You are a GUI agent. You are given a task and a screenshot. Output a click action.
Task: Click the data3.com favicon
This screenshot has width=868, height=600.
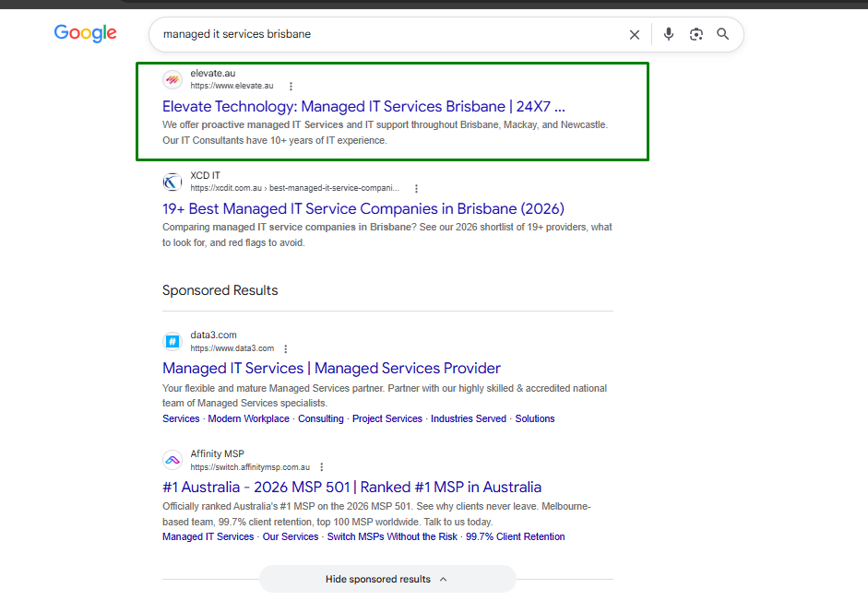click(x=172, y=341)
